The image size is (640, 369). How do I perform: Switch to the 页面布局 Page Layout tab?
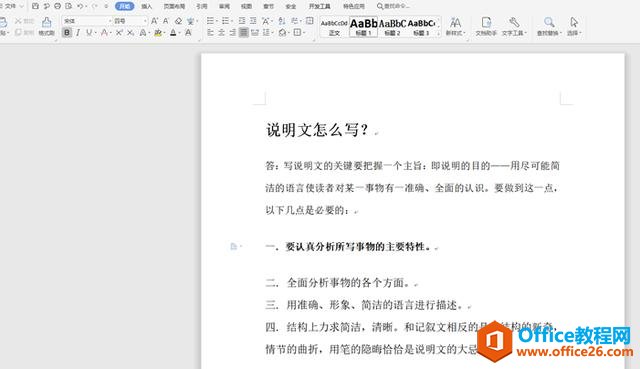pos(174,6)
